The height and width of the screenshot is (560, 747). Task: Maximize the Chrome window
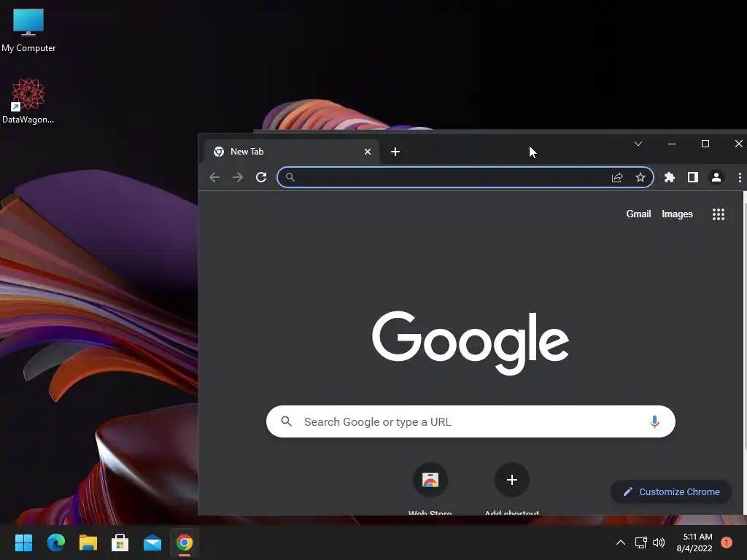click(705, 144)
